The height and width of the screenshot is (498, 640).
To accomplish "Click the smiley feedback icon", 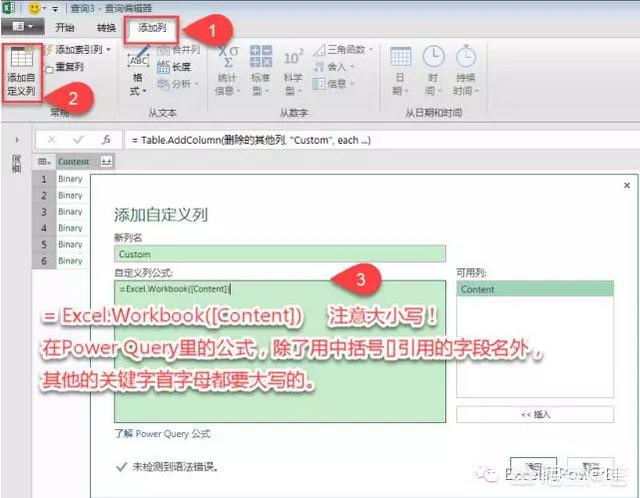I will (34, 7).
